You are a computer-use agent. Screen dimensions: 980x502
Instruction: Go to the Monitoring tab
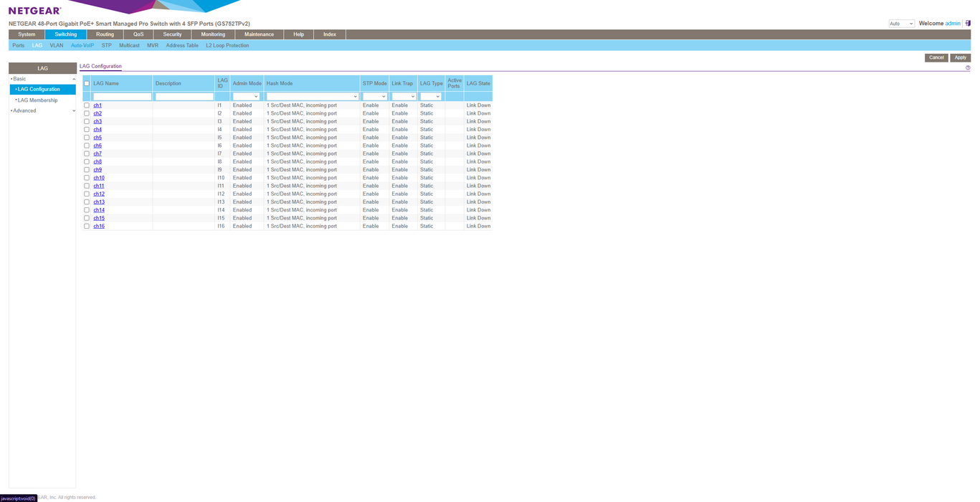click(213, 34)
